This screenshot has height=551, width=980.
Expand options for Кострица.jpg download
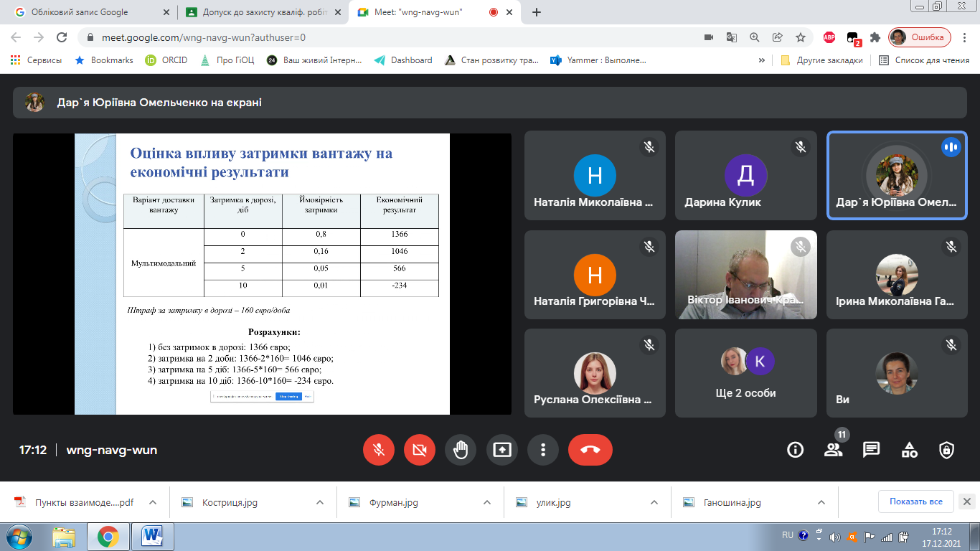320,502
